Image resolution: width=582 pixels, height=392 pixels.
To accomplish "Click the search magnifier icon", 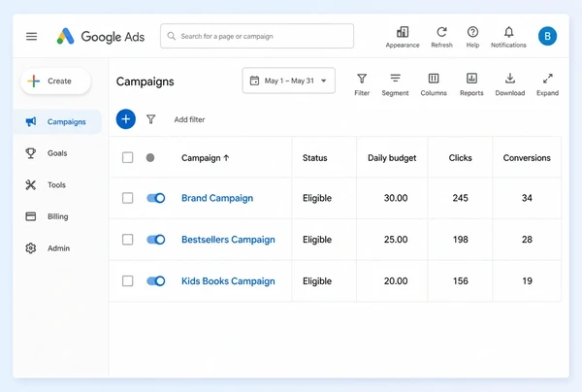I will tap(171, 36).
